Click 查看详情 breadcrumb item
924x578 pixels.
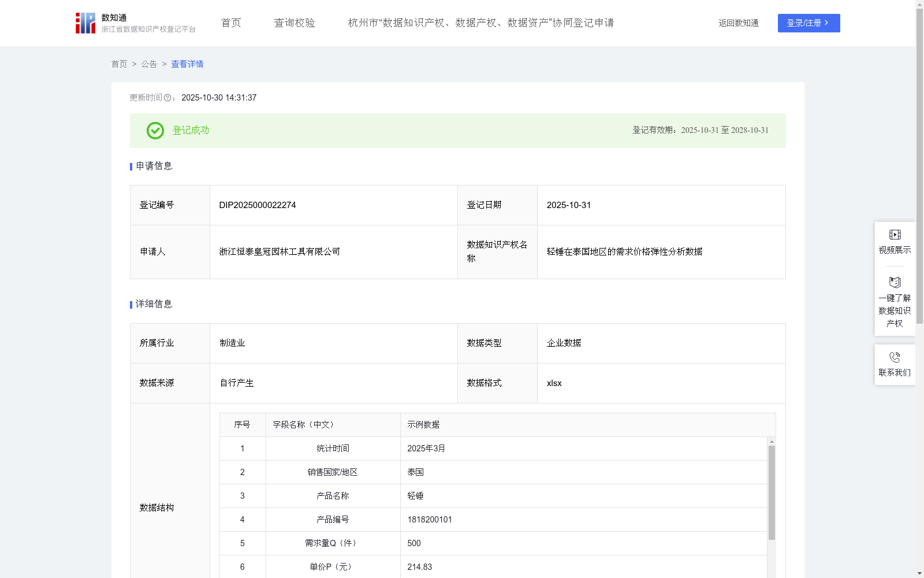pos(187,64)
